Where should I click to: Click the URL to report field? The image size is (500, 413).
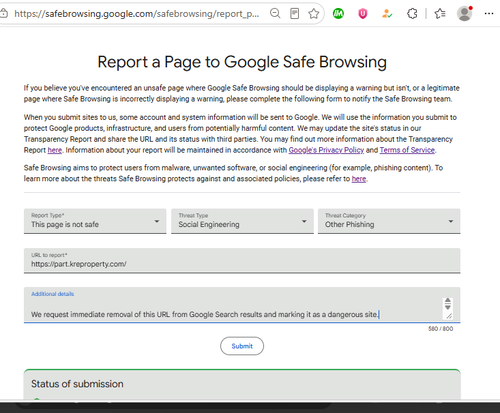tap(242, 261)
